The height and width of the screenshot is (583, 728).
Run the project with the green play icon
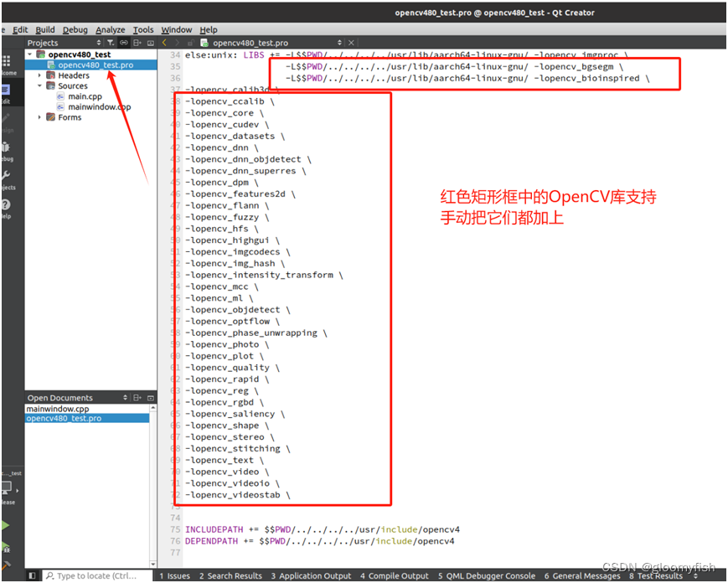[8, 524]
